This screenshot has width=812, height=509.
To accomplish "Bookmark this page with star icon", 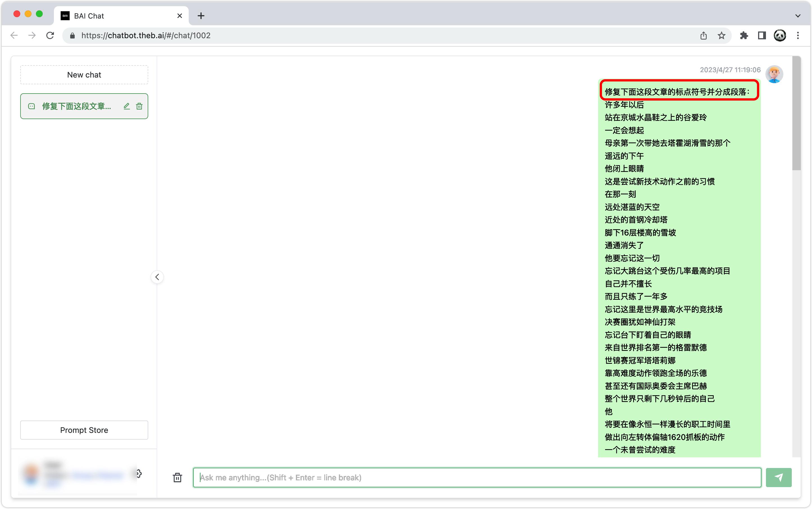I will [721, 36].
